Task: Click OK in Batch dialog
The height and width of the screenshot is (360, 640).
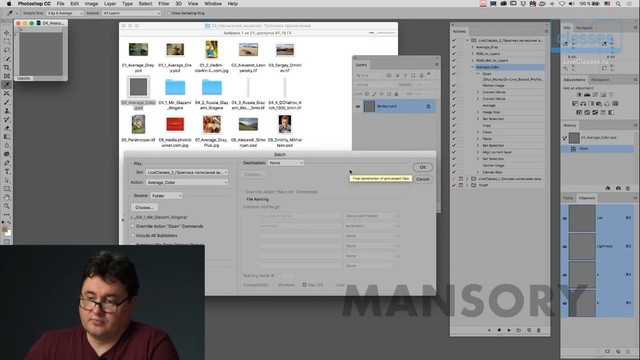Action: pos(422,167)
